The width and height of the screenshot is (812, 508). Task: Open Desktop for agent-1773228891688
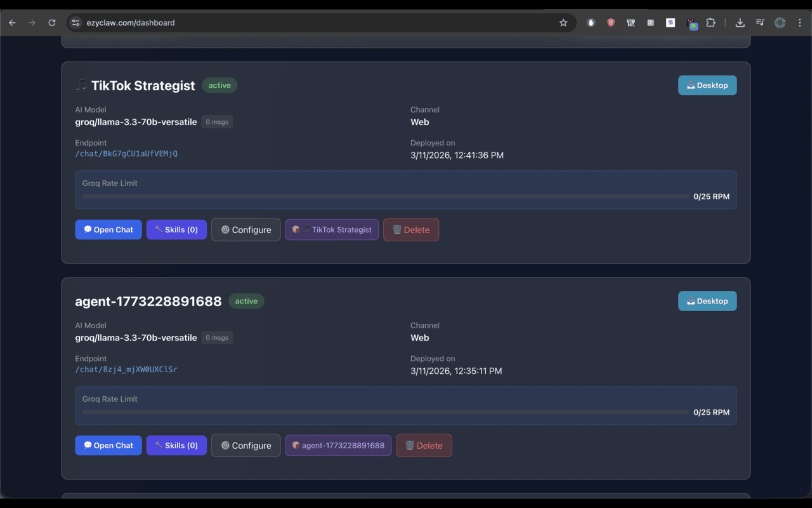point(707,301)
